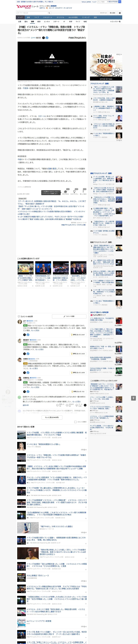
Task: Open settings via the gear icon
Action: point(120,13)
